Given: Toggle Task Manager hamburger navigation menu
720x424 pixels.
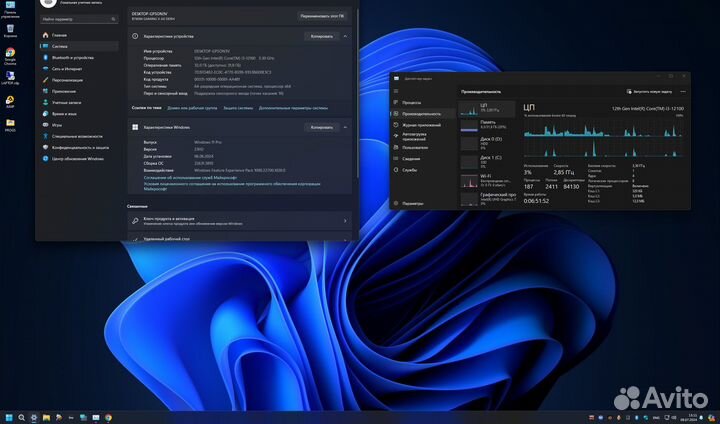Looking at the screenshot, I should [x=396, y=91].
